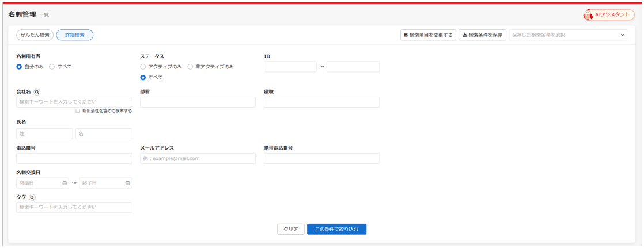Choose the 非アクティブのみ status option
The image size is (644, 248).
coord(191,67)
